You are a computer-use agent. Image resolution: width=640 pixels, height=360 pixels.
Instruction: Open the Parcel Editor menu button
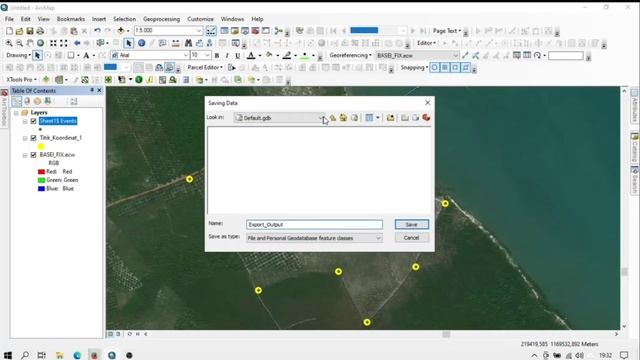(x=205, y=68)
